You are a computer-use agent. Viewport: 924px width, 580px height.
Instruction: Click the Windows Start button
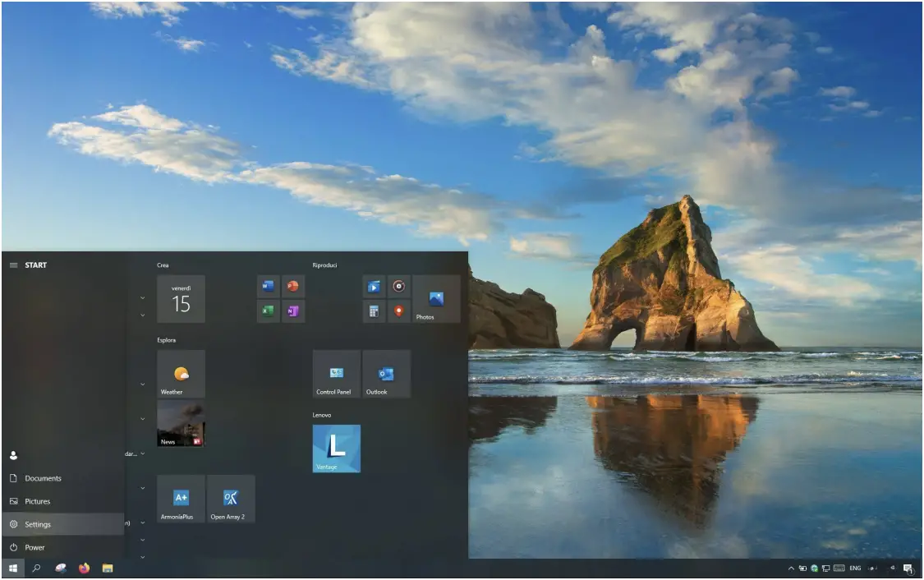tap(13, 568)
